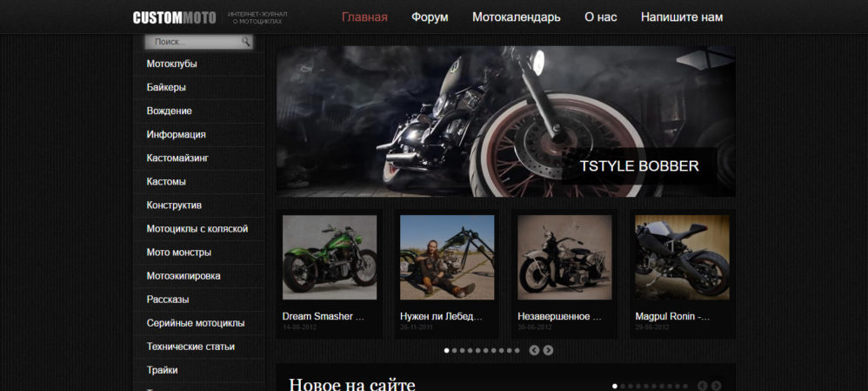
Task: Select second pagination dot under thumbnails
Action: pyautogui.click(x=455, y=351)
